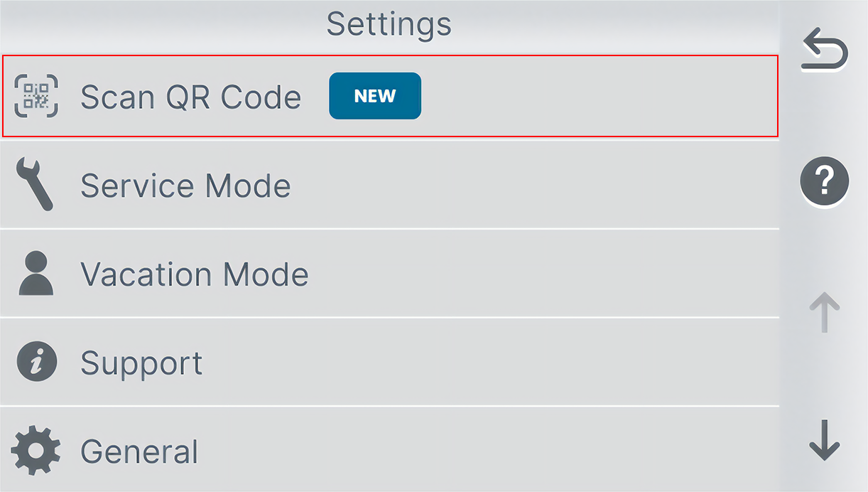Move the list up with the up arrow
868x492 pixels.
click(825, 311)
